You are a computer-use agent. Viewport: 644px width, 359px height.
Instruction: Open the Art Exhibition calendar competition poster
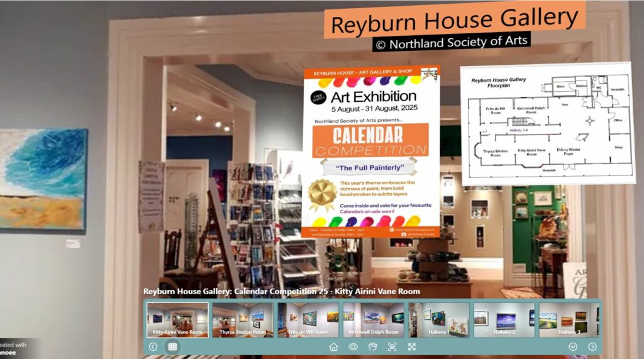pos(370,152)
